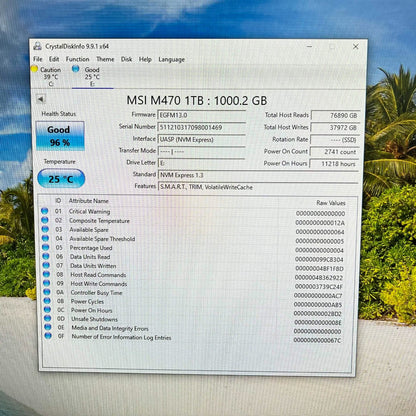Click the 25 °C temperature button

click(x=61, y=179)
